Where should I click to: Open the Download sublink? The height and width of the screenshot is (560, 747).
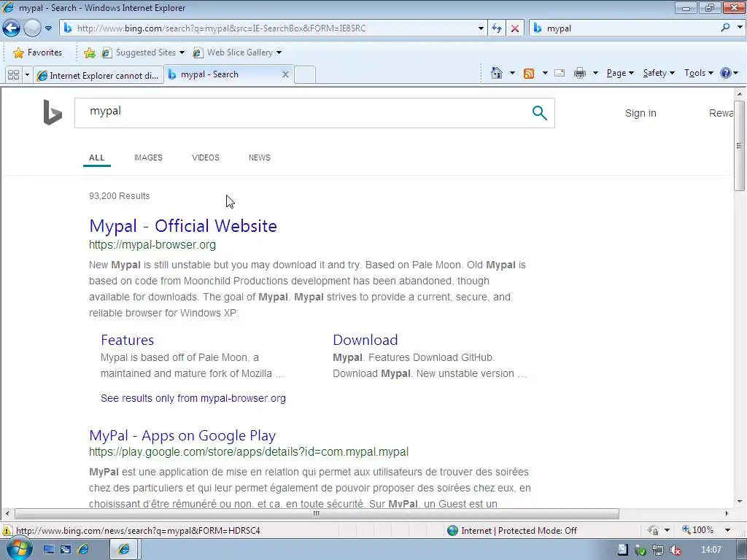click(x=365, y=340)
